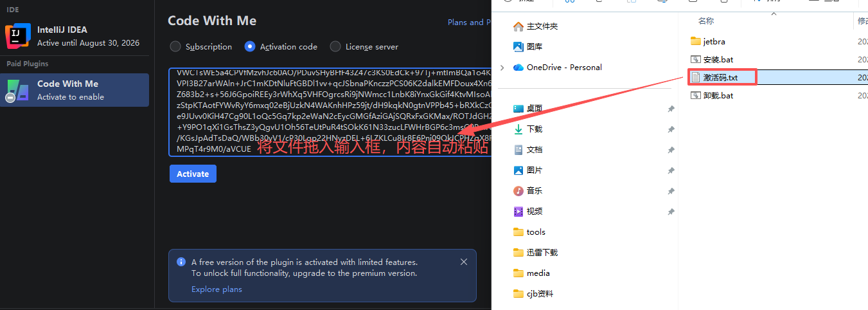Image resolution: width=868 pixels, height=310 pixels.
Task: Expand the OneDrive - Personal tree node
Action: tap(502, 68)
